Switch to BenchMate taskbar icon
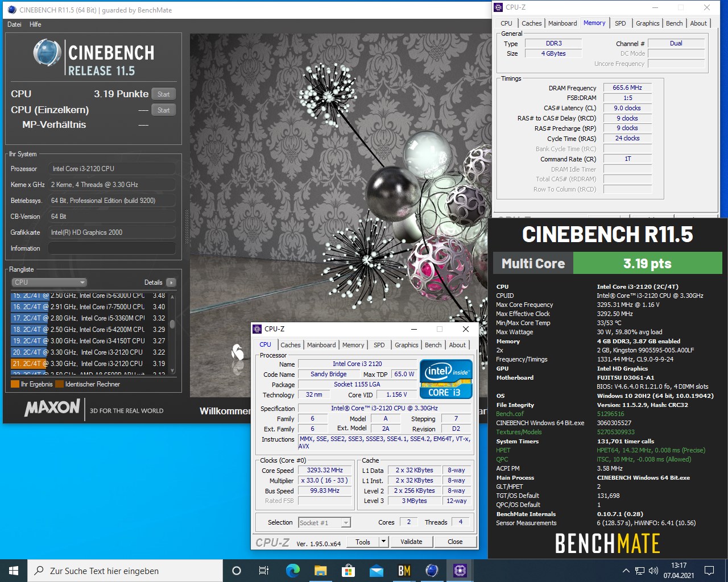728x582 pixels. 404,571
